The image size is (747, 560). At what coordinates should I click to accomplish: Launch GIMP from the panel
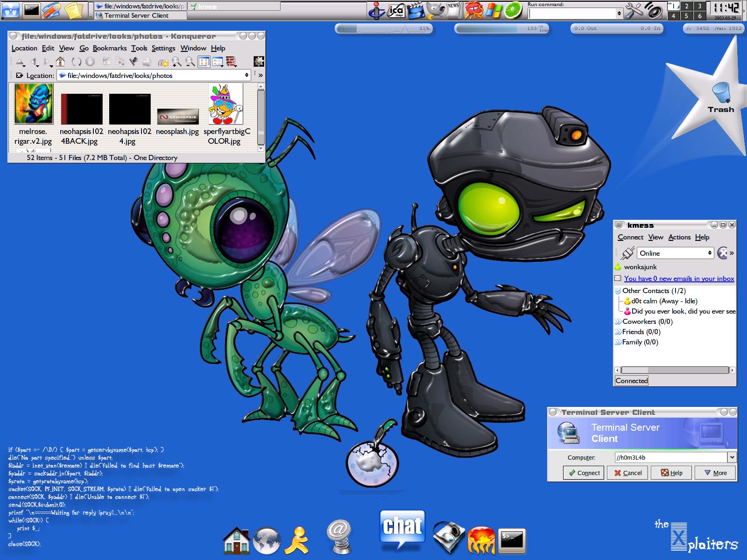tap(435, 10)
